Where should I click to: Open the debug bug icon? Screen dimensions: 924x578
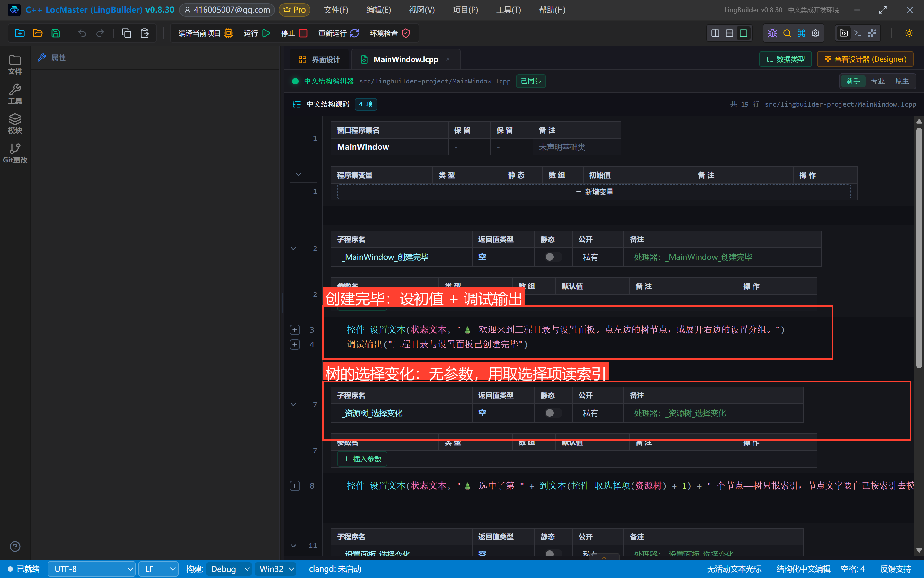point(772,33)
